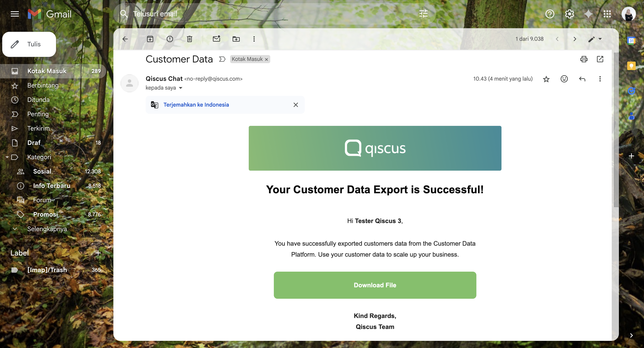Go to the newer email arrow
Screen dimensions: 644x348
[557, 39]
